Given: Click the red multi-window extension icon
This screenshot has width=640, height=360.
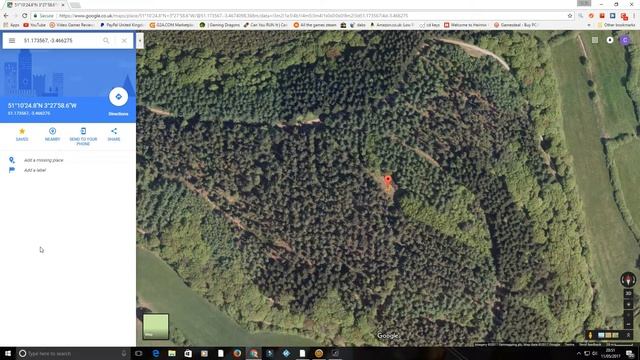Looking at the screenshot, I should (624, 16).
